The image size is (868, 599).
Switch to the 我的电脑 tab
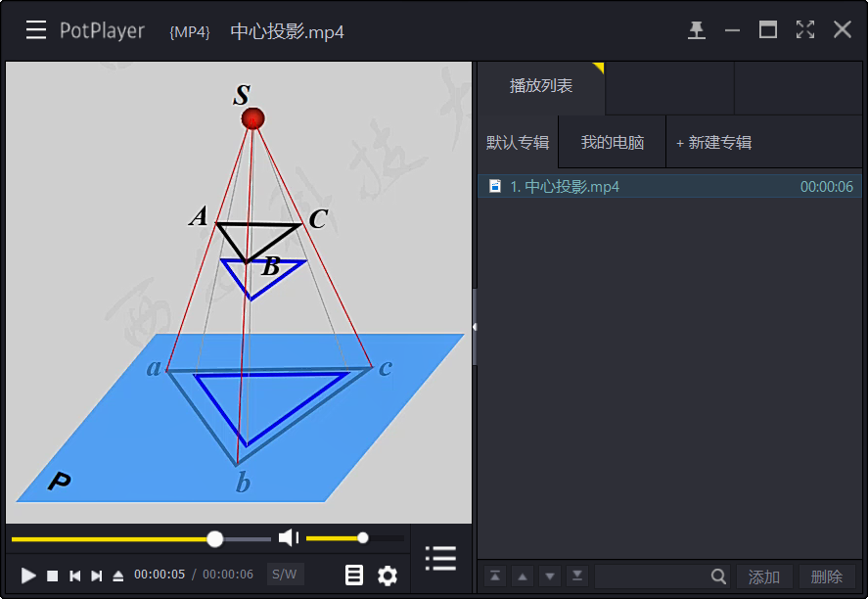612,143
